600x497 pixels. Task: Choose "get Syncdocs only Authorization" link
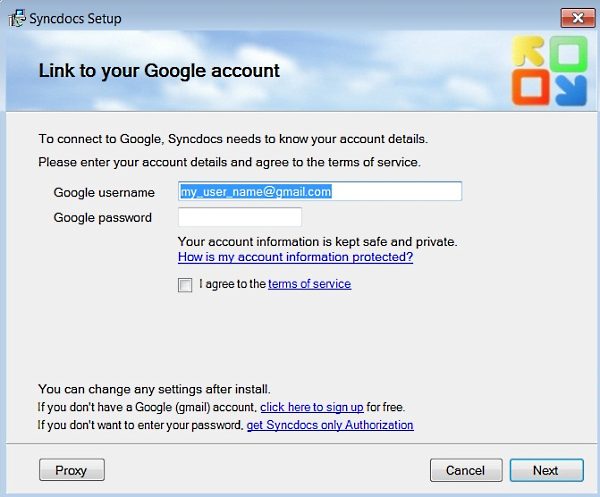[330, 425]
